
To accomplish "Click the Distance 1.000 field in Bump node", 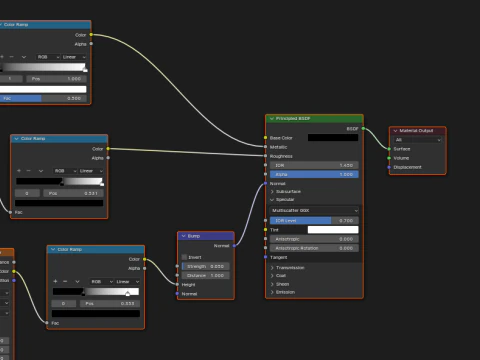I will (x=206, y=275).
